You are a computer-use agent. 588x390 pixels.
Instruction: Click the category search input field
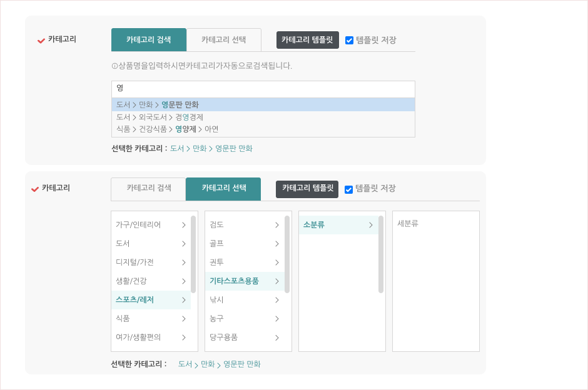[x=263, y=89]
